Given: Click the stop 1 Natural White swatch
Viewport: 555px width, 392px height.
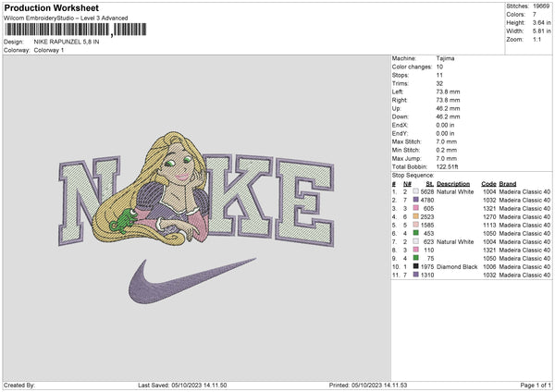Looking at the screenshot, I should [415, 191].
